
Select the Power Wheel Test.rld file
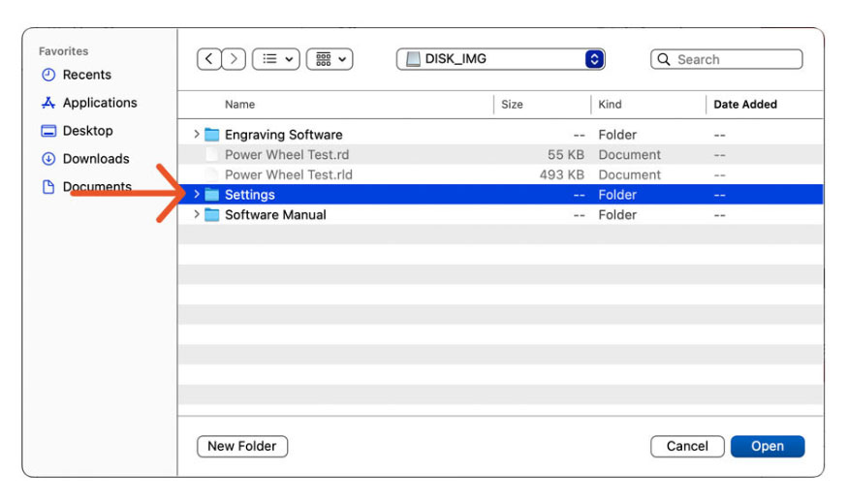[288, 174]
